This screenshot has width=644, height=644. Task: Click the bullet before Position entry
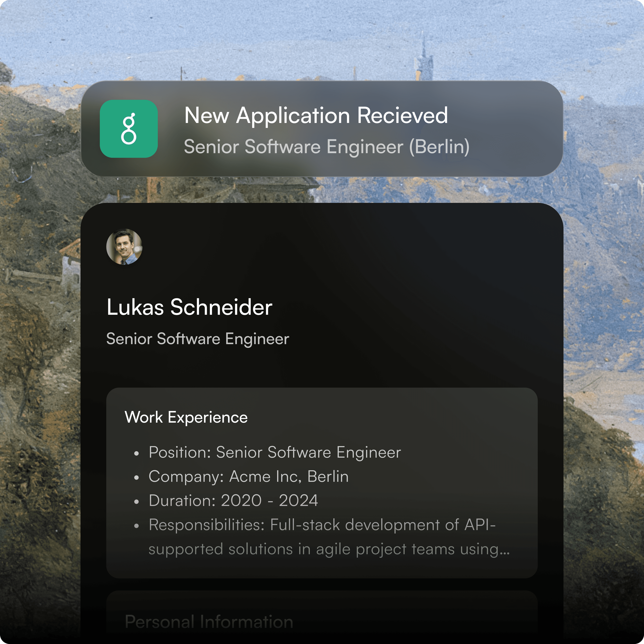(136, 453)
